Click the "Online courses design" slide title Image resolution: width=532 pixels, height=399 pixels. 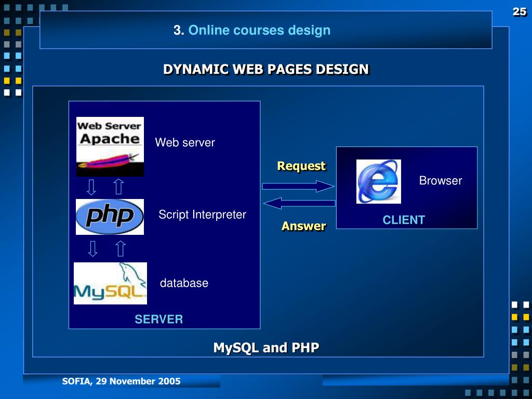point(252,30)
